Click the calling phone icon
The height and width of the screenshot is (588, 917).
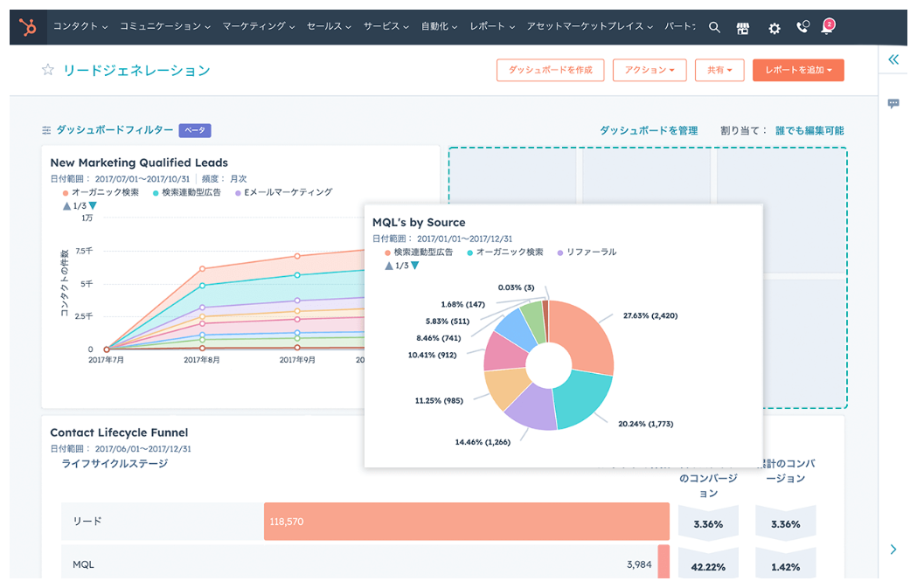click(x=802, y=27)
